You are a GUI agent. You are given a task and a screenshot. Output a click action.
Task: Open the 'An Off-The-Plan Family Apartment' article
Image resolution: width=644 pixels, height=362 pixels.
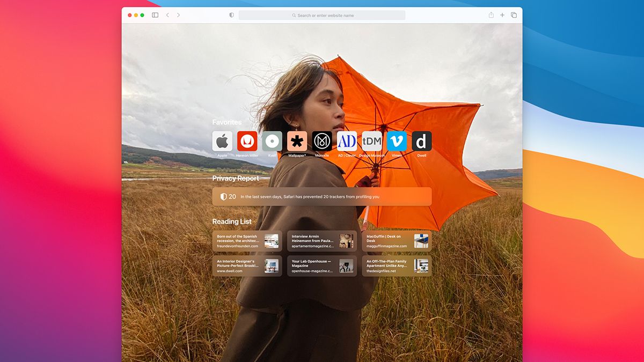pyautogui.click(x=397, y=266)
